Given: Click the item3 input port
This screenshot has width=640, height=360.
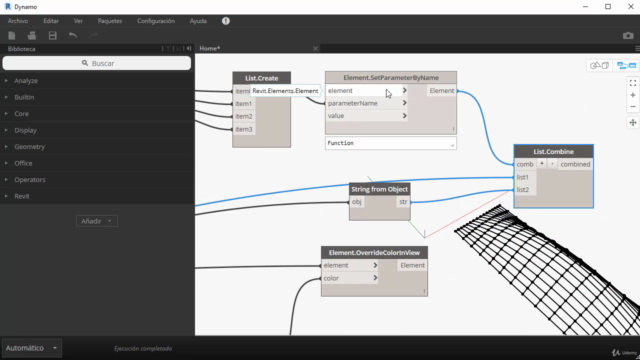Looking at the screenshot, I should pos(244,129).
